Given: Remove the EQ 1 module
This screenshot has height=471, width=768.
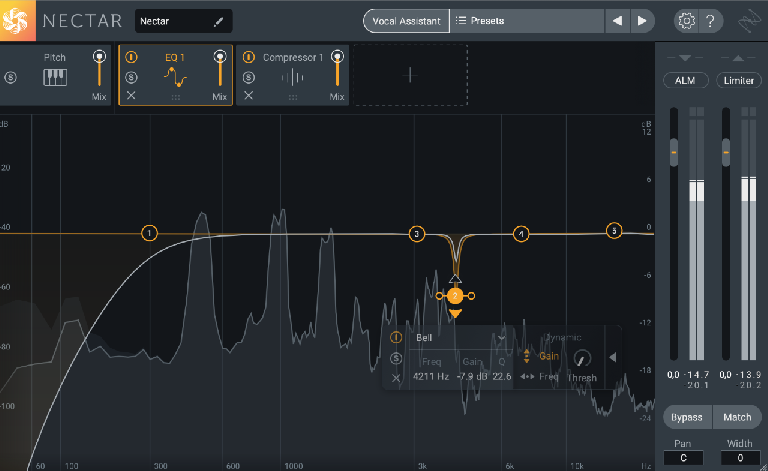Looking at the screenshot, I should coord(131,96).
